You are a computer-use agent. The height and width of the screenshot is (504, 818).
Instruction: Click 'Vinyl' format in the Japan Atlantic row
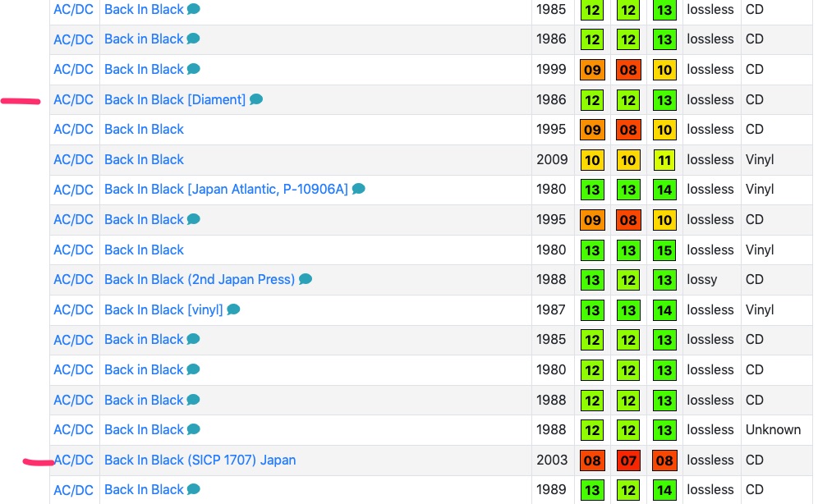[760, 190]
